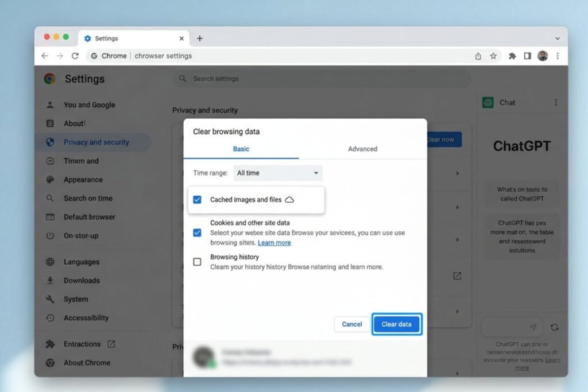
Task: Open Default browser settings
Action: [x=89, y=217]
